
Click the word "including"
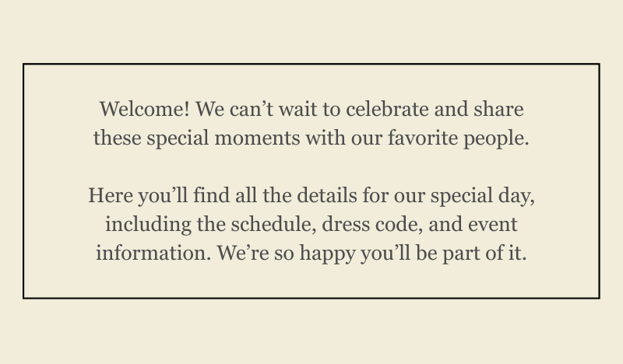click(x=148, y=226)
